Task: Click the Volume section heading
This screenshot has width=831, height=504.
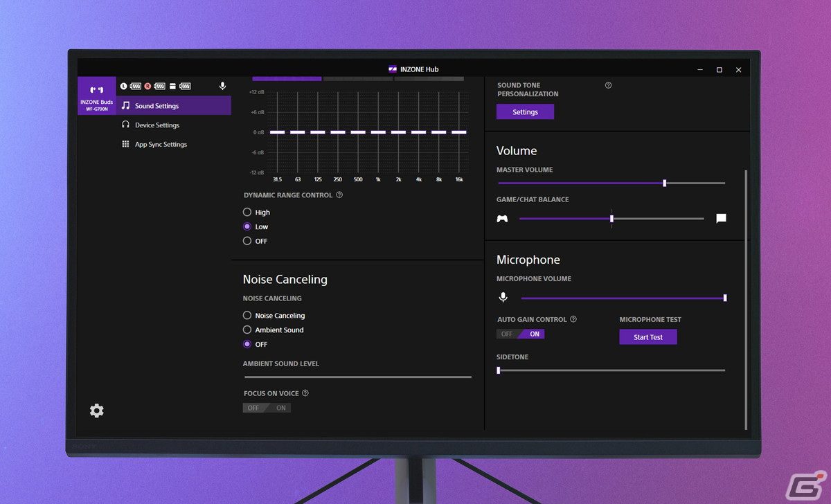Action: (x=517, y=151)
